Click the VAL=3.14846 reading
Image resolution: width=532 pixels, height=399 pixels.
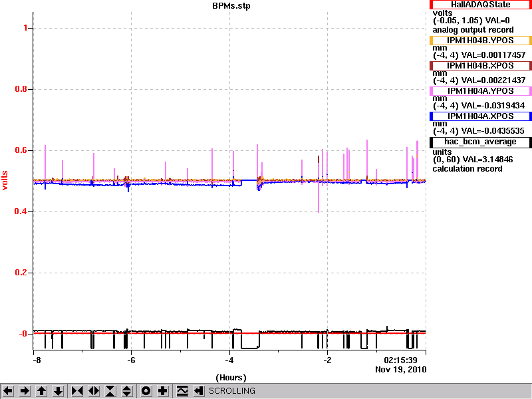(489, 160)
